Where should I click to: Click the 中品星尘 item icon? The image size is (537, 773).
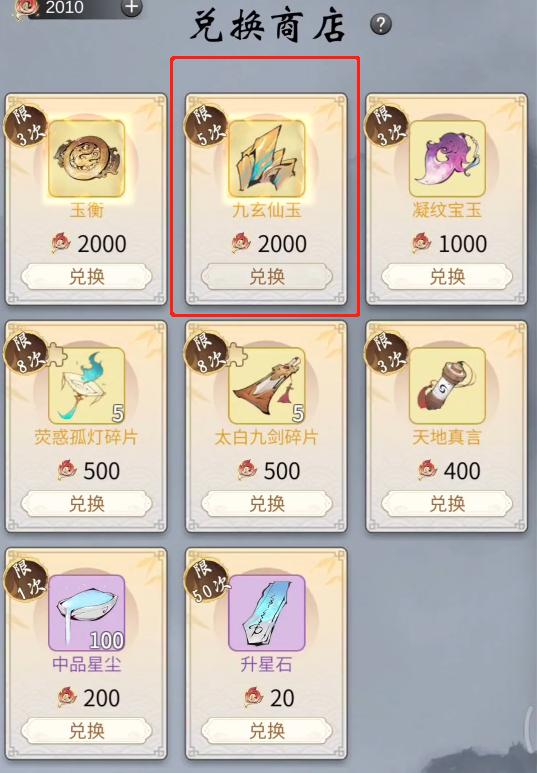(x=86, y=612)
